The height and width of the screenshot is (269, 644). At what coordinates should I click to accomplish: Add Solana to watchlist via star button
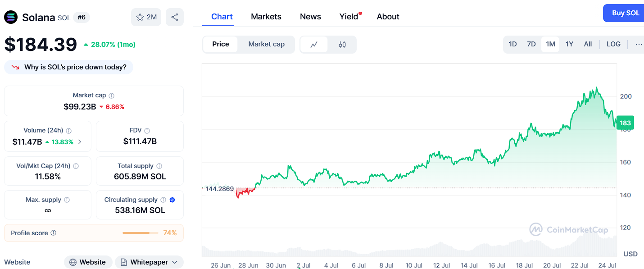tap(146, 17)
